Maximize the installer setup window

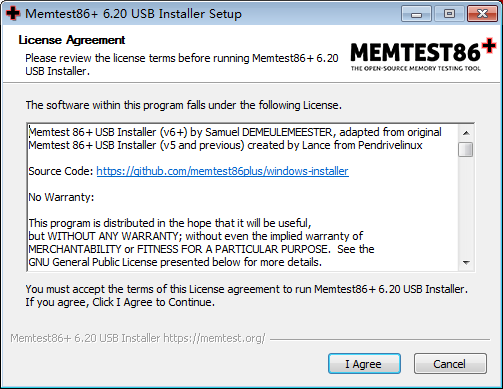[x=449, y=14]
